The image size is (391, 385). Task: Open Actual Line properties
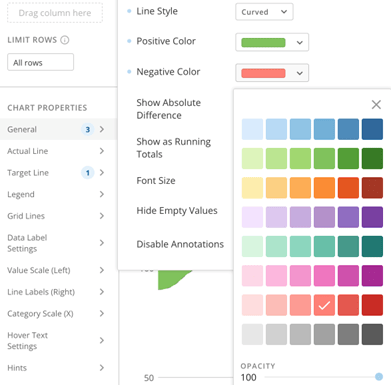(x=58, y=151)
